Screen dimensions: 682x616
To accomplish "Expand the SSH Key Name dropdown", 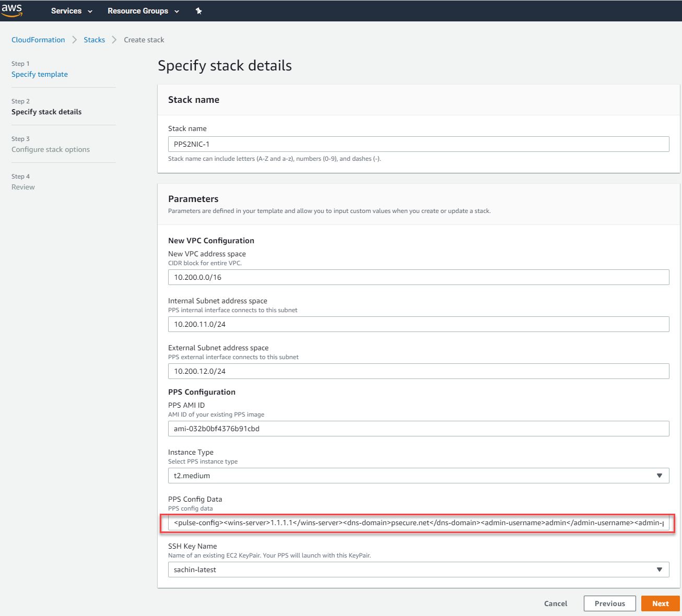I will 418,570.
